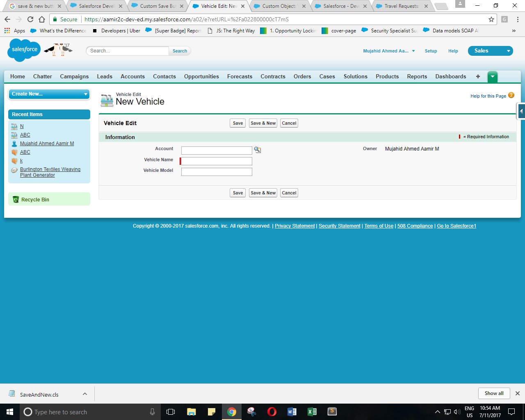525x420 pixels.
Task: Open the Windows Start menu
Action: point(10,412)
